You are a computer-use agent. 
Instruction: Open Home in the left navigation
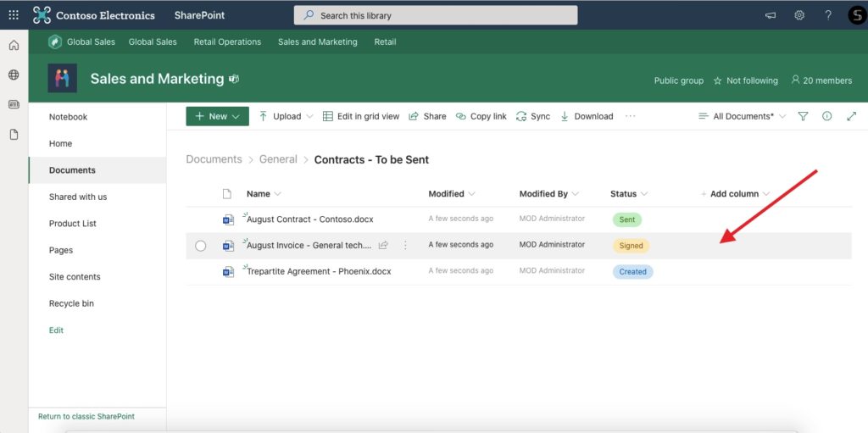tap(60, 143)
